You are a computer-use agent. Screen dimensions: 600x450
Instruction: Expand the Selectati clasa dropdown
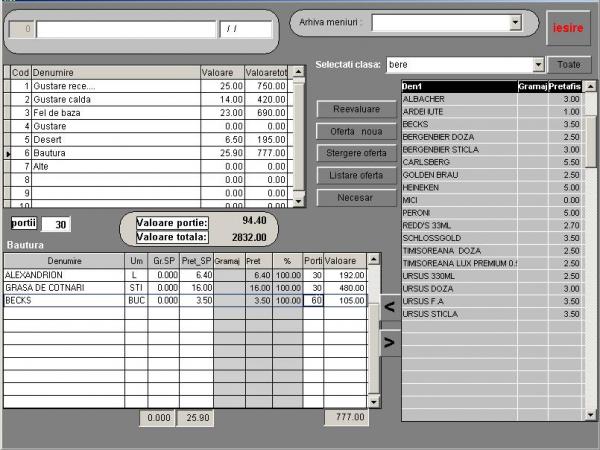pyautogui.click(x=538, y=65)
